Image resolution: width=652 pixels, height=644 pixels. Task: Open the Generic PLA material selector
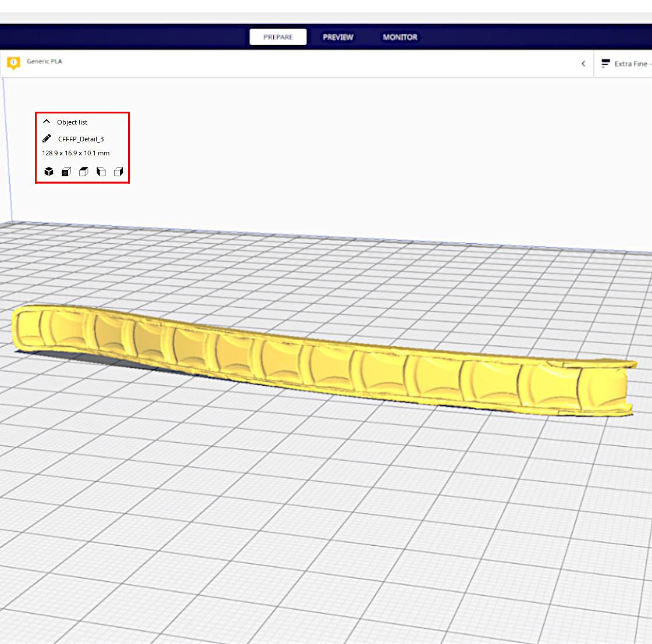click(x=44, y=62)
